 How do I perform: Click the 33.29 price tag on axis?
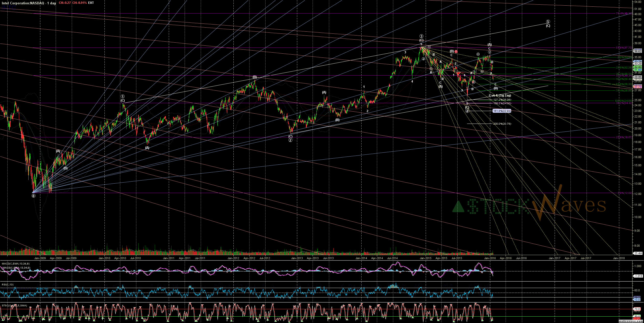[x=638, y=64]
